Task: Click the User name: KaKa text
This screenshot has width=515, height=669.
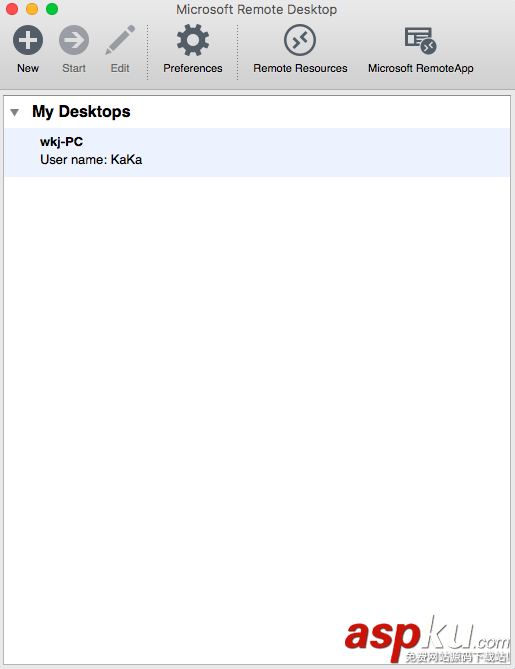Action: [x=91, y=160]
